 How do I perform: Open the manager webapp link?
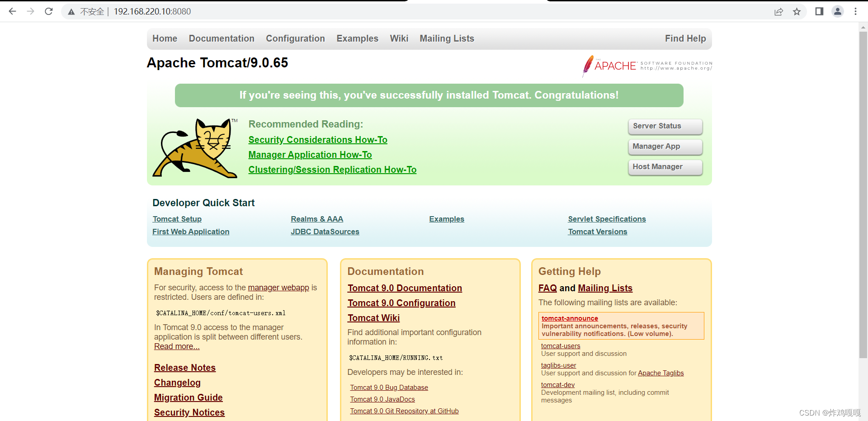click(x=278, y=288)
